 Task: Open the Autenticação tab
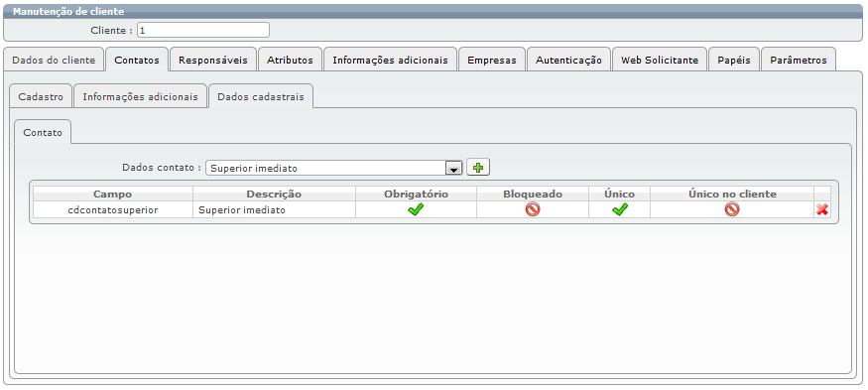point(568,60)
